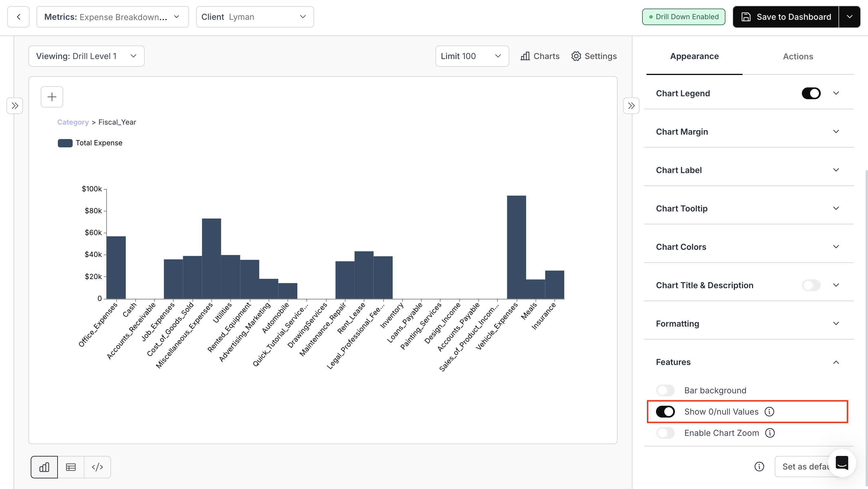
Task: Click the info icon next to Show 0/null Values
Action: (770, 412)
